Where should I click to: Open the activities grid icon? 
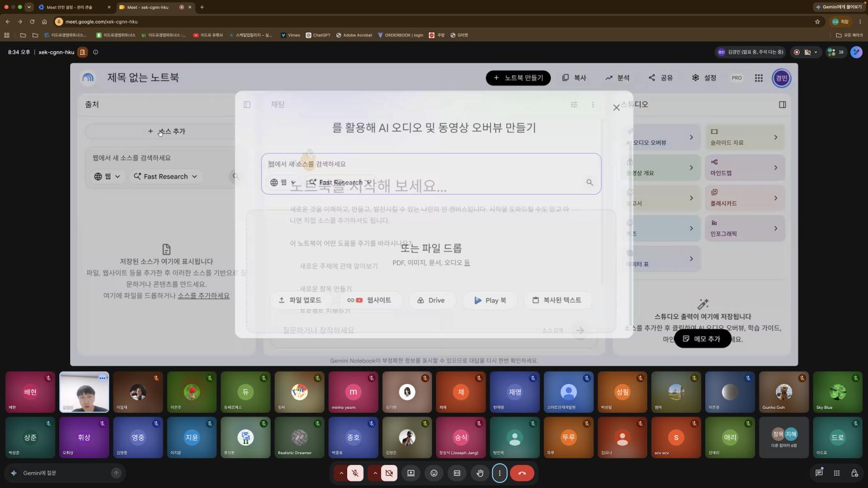coord(837,473)
